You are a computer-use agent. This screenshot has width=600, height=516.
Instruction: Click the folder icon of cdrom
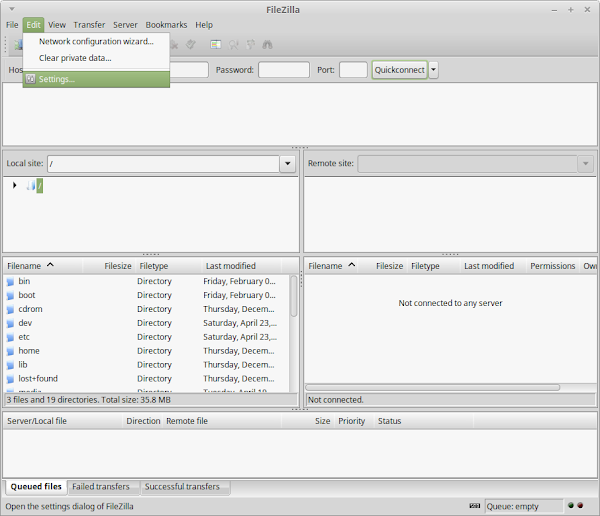[10, 309]
